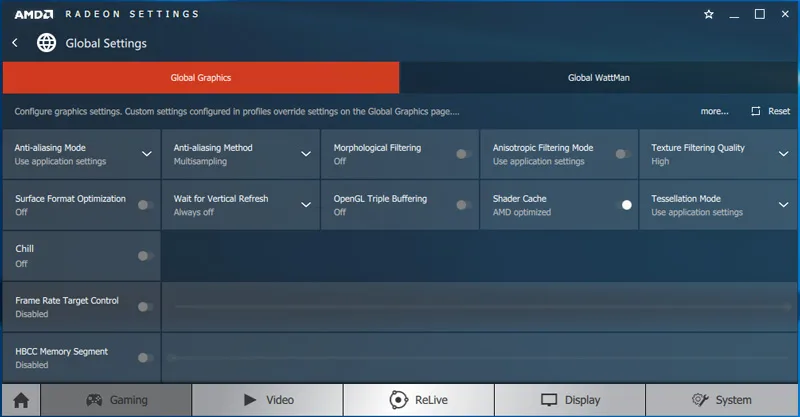
Task: Open the ReLive section
Action: tap(418, 400)
